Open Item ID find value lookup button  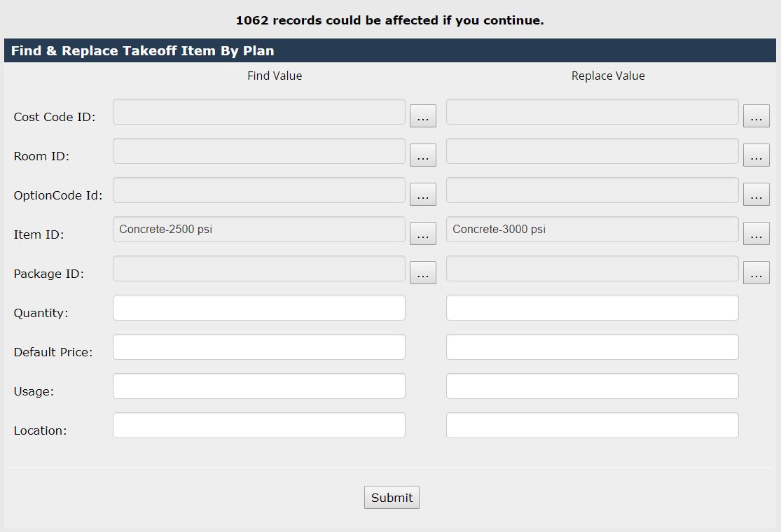tap(422, 234)
